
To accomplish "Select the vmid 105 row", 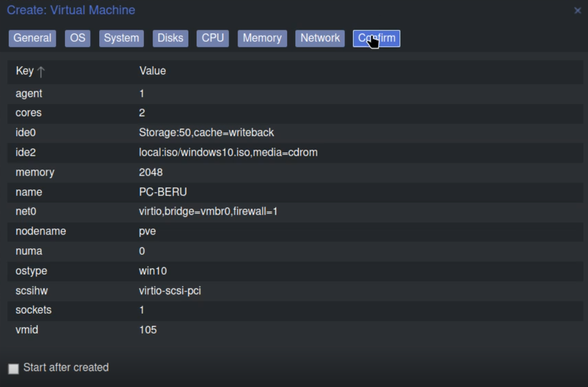I will tap(295, 330).
